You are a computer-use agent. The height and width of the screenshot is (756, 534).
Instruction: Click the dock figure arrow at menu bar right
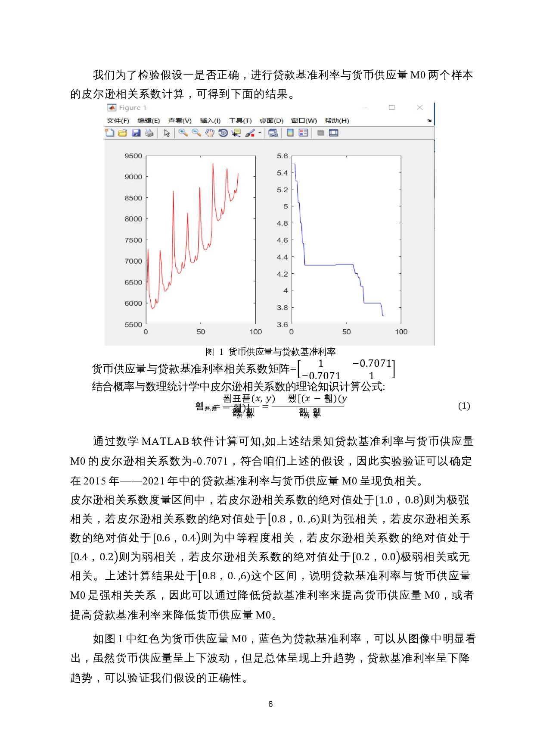(429, 121)
